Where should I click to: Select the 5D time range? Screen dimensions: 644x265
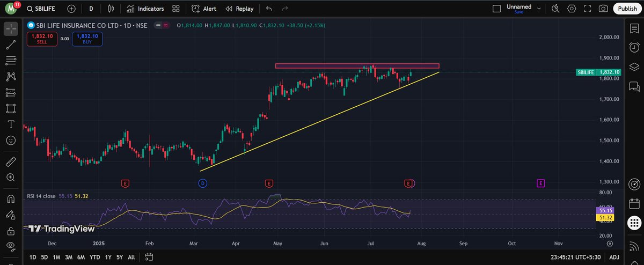44,257
